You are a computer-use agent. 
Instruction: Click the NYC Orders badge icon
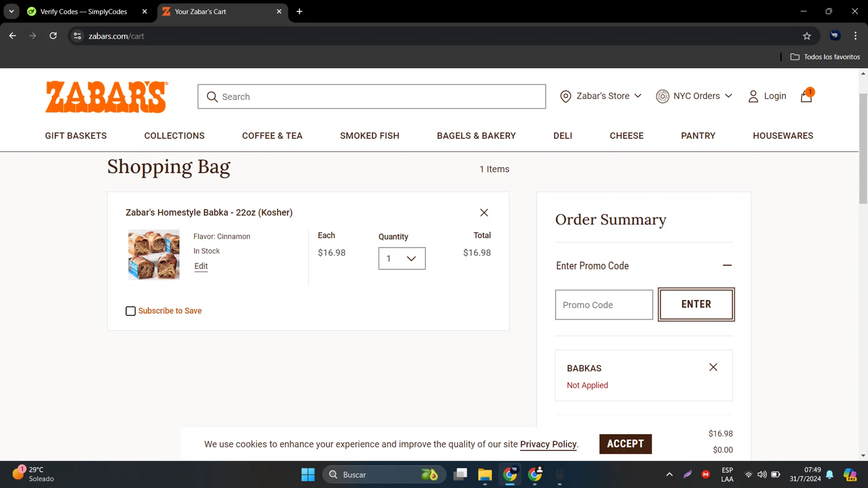pyautogui.click(x=662, y=97)
